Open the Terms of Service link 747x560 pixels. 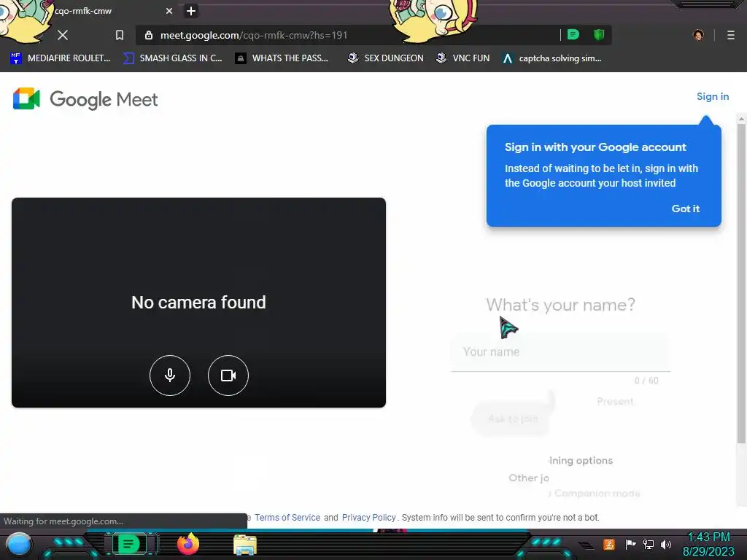coord(287,518)
